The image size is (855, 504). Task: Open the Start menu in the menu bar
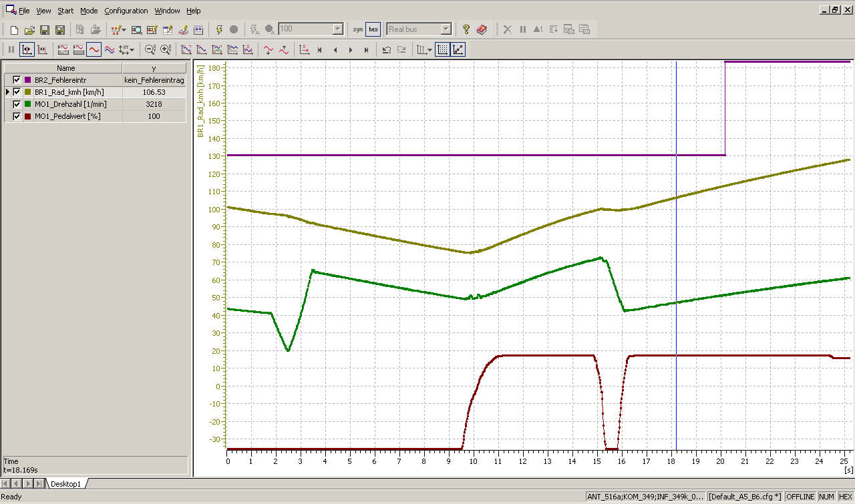pos(65,11)
